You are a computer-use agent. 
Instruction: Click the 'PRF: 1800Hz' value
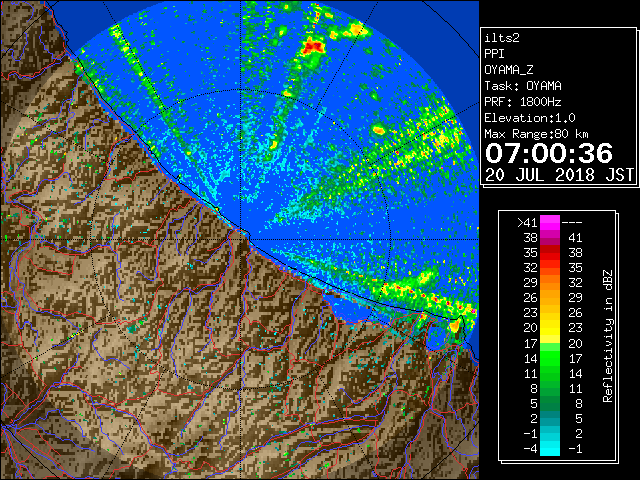click(x=523, y=102)
